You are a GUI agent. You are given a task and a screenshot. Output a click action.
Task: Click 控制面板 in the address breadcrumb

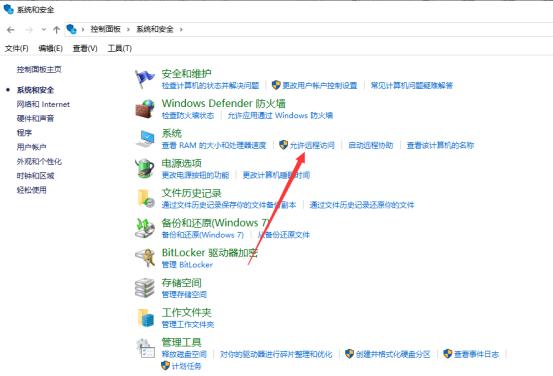tap(105, 29)
